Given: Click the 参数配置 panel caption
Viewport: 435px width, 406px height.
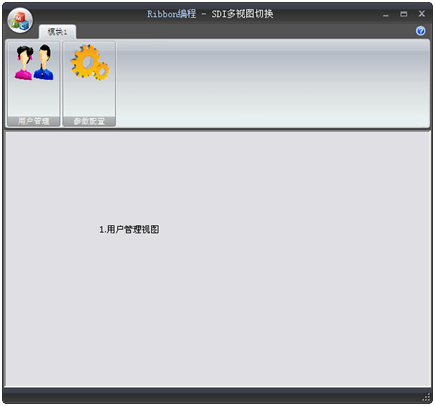Looking at the screenshot, I should [89, 121].
